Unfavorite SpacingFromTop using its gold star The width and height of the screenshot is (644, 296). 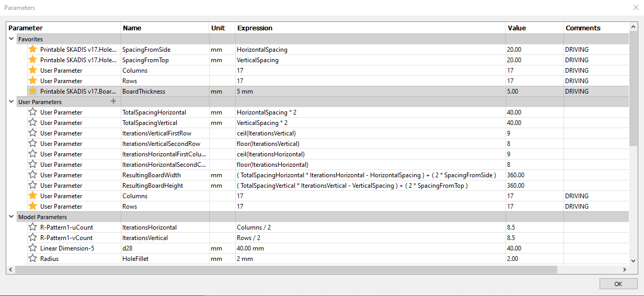point(32,60)
